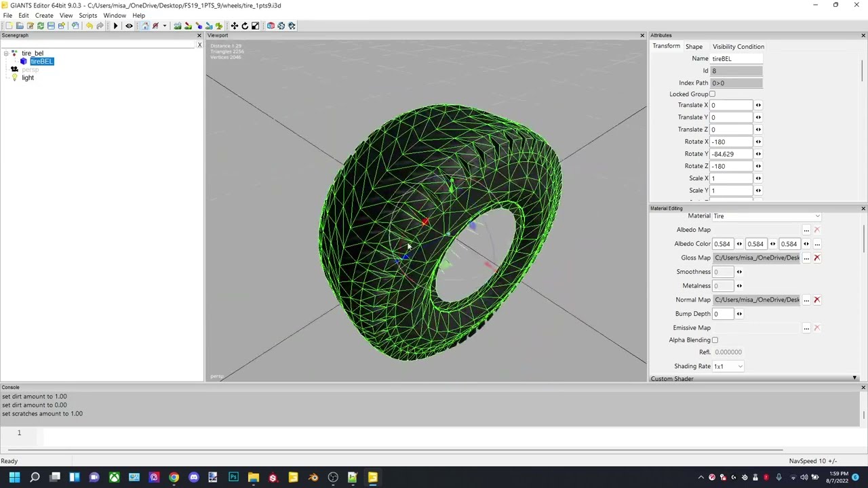The height and width of the screenshot is (488, 868).
Task: Open Photoshop from the taskbar
Action: (233, 477)
